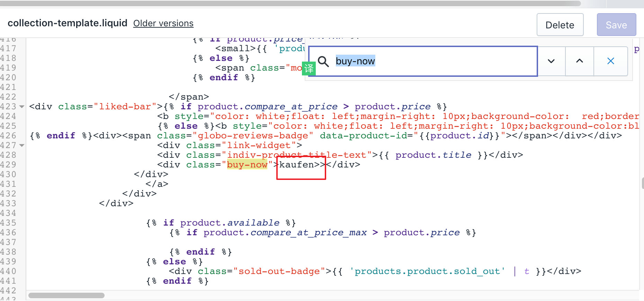
Task: Click the green translate badge icon
Action: pos(308,69)
